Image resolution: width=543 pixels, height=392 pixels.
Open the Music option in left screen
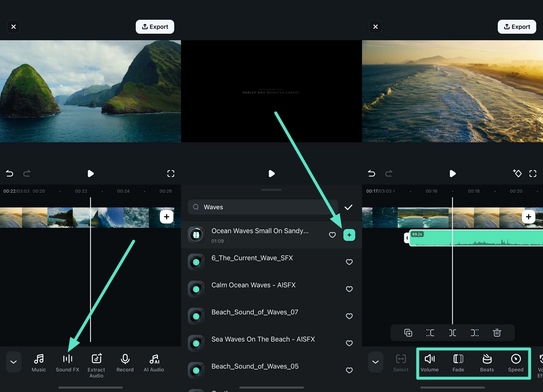(x=39, y=363)
